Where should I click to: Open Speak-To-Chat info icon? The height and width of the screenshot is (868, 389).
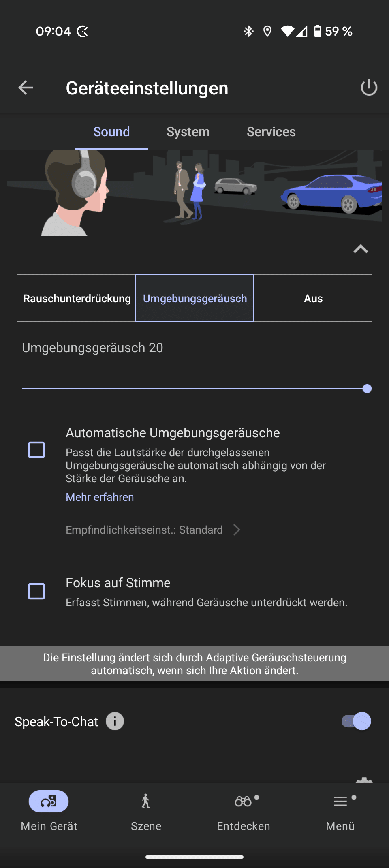(x=115, y=721)
